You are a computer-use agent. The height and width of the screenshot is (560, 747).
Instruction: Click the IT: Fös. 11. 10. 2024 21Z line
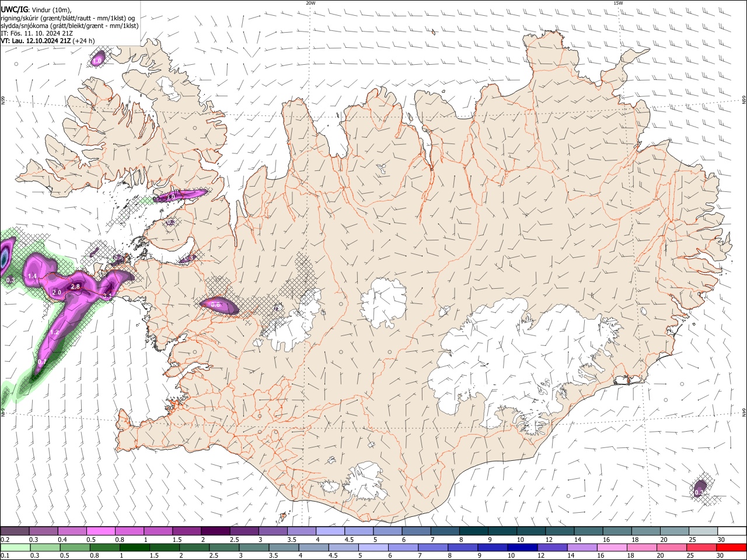point(37,33)
